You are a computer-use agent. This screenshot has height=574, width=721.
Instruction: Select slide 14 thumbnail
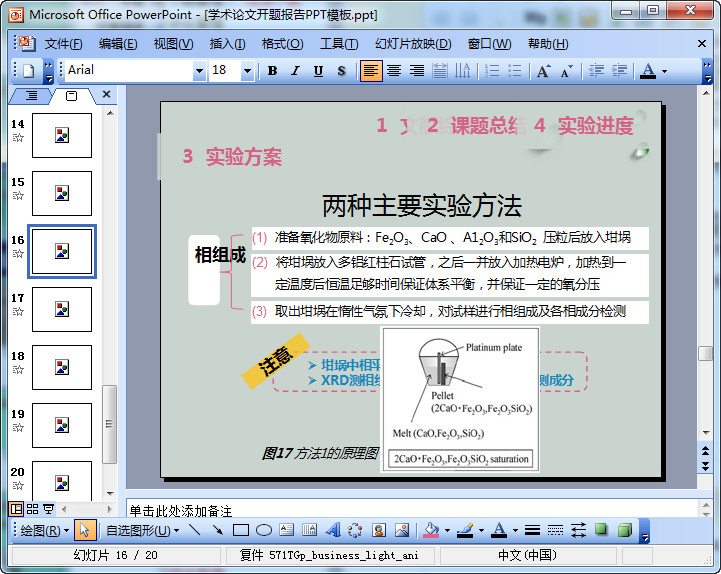pos(62,136)
